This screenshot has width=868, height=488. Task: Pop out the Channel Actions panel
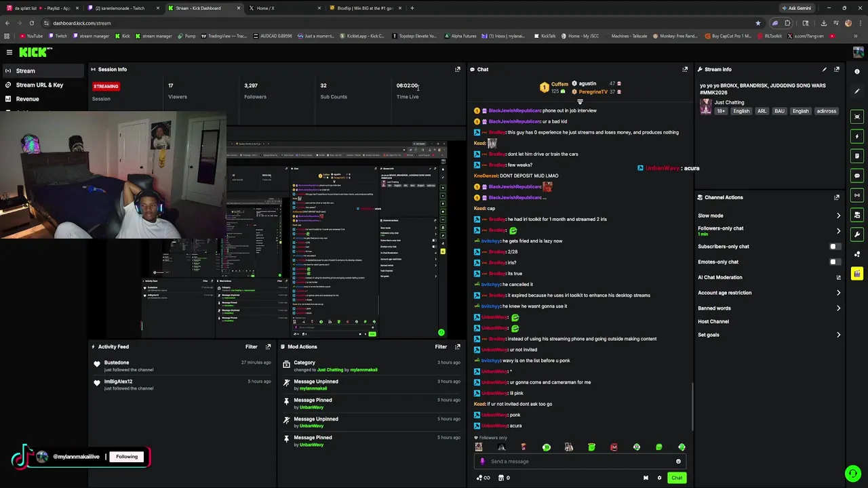pyautogui.click(x=837, y=197)
